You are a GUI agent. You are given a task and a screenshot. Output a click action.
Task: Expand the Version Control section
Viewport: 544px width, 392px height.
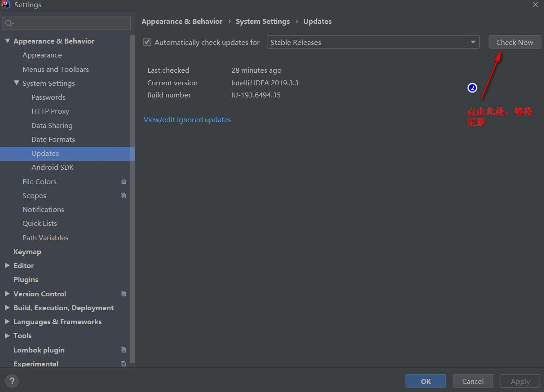point(7,294)
